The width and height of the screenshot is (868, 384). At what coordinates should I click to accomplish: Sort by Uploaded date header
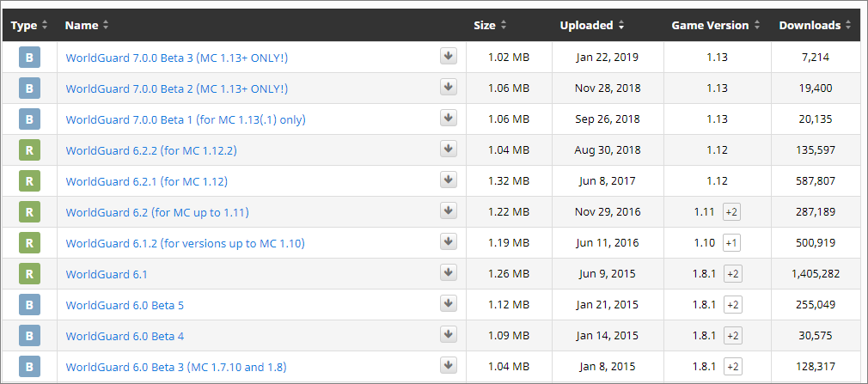(591, 25)
